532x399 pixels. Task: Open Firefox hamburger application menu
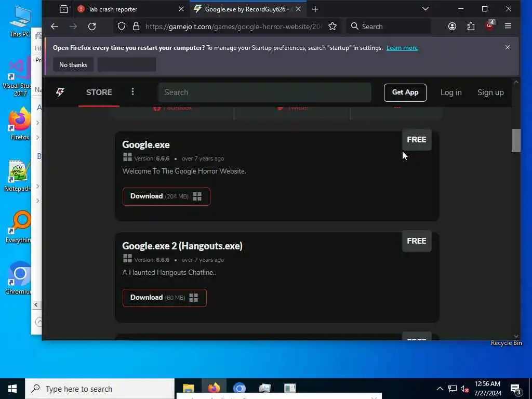tap(508, 26)
